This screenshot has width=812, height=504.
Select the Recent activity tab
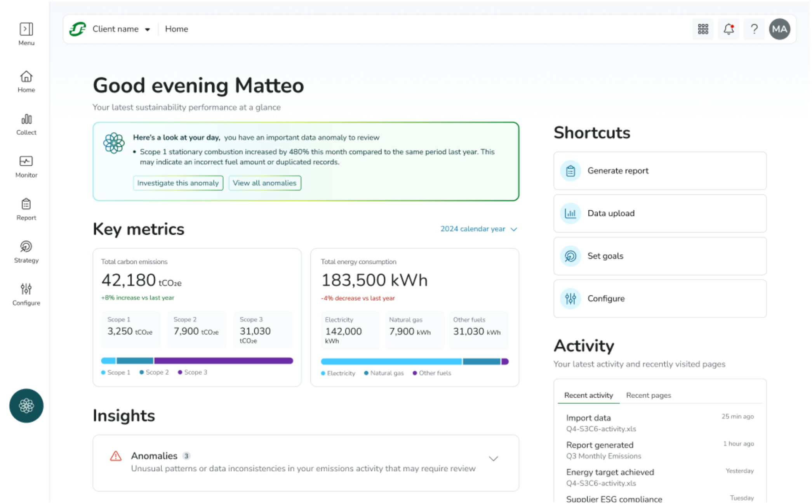tap(588, 395)
